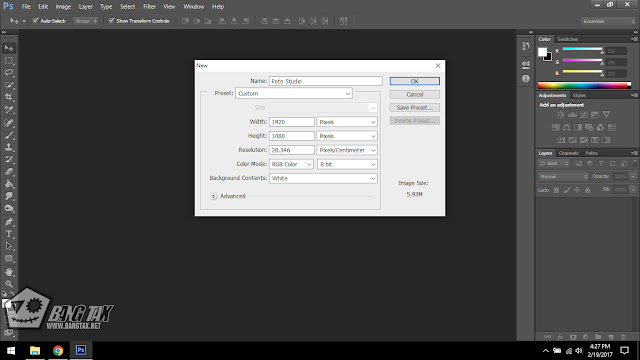Image resolution: width=640 pixels, height=360 pixels.
Task: Lock layer position in Layers panel
Action: [x=577, y=190]
